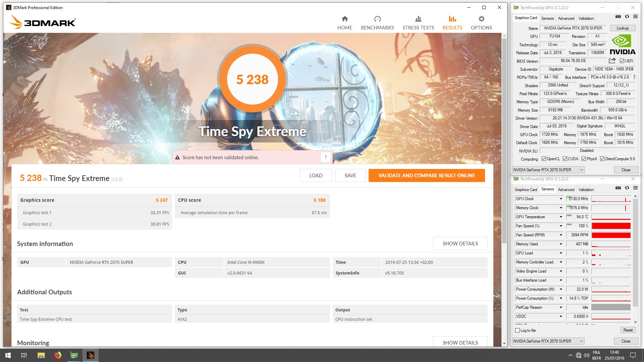Switch to GPU-Z taskbar icon
Image resolution: width=644 pixels, height=362 pixels.
pos(74,355)
